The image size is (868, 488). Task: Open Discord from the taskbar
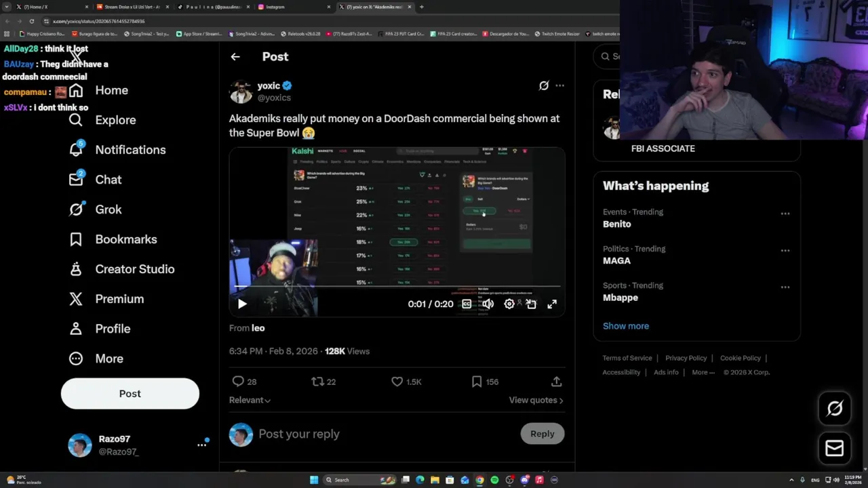524,480
